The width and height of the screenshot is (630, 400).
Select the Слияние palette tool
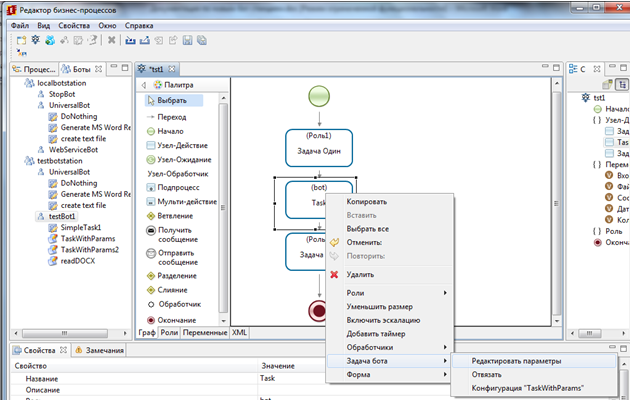(167, 290)
